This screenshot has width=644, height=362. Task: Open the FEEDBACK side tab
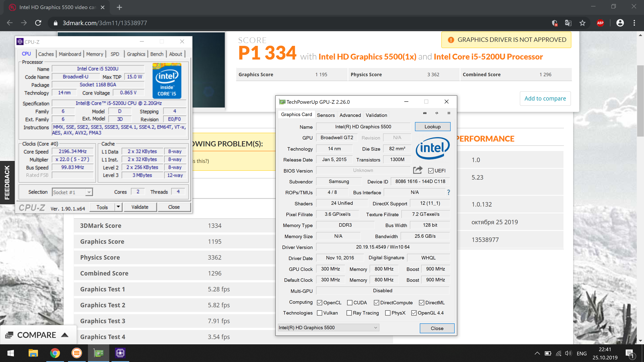[7, 183]
